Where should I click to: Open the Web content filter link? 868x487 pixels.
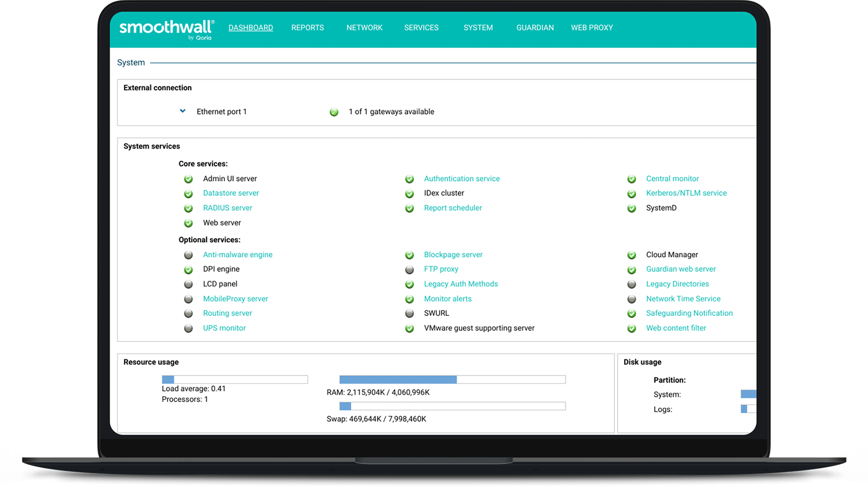[675, 328]
